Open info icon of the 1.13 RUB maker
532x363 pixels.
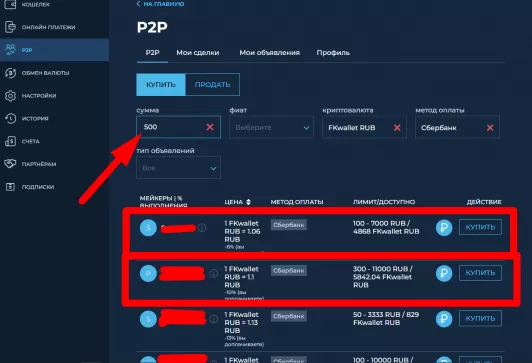point(213,319)
